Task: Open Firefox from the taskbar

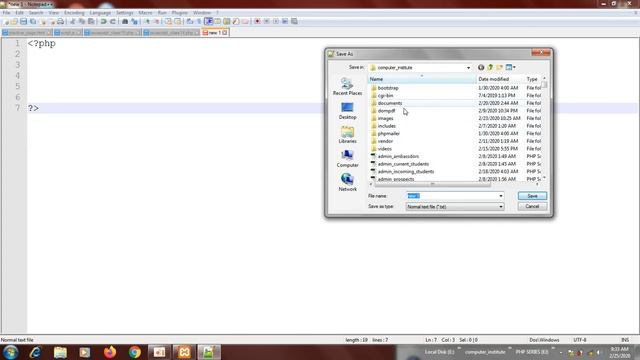Action: pos(110,352)
